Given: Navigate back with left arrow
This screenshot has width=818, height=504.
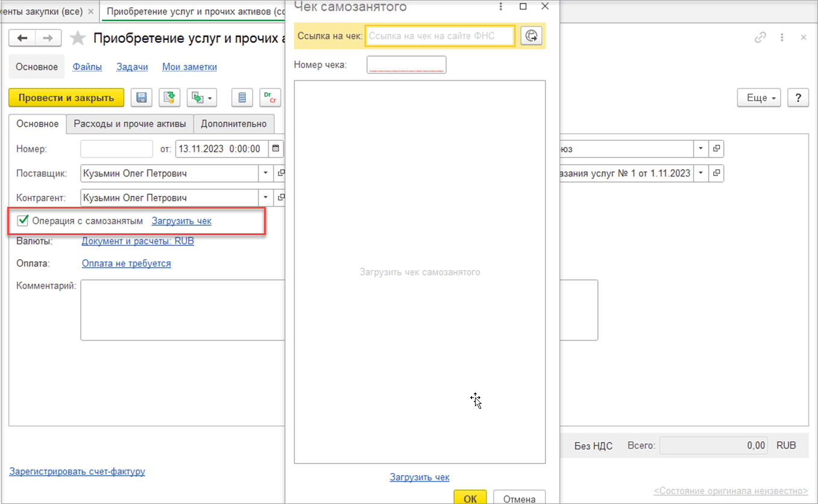Looking at the screenshot, I should tap(22, 38).
